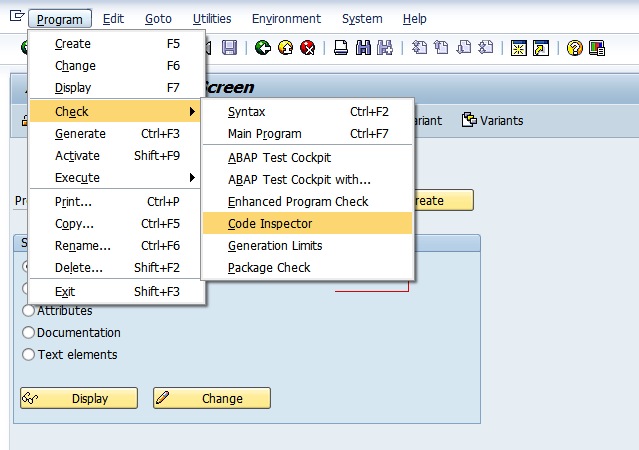Select Main Program in Check submenu
The image size is (639, 450).
pyautogui.click(x=308, y=134)
